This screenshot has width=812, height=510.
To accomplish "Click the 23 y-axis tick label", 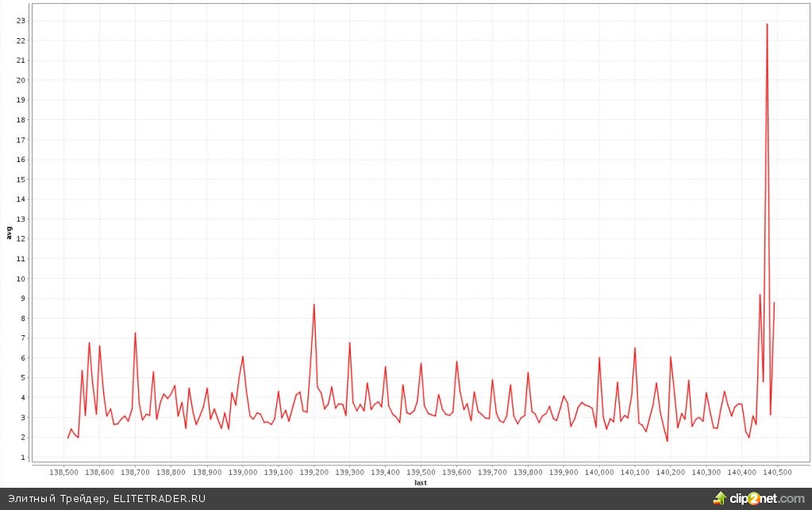I will [x=20, y=21].
